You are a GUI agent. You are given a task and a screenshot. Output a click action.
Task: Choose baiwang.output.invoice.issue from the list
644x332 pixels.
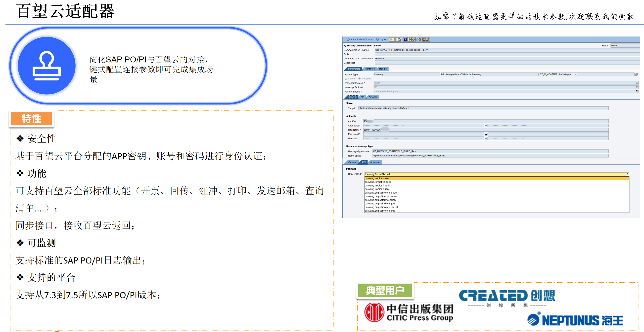497,193
